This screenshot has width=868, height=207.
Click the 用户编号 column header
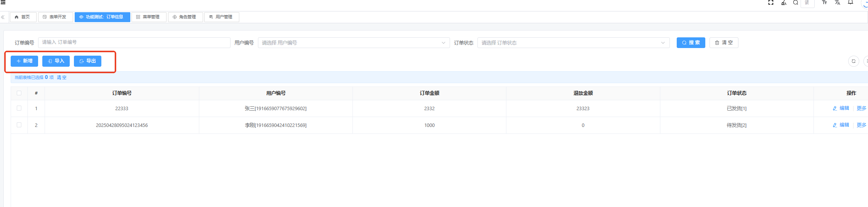tap(276, 93)
